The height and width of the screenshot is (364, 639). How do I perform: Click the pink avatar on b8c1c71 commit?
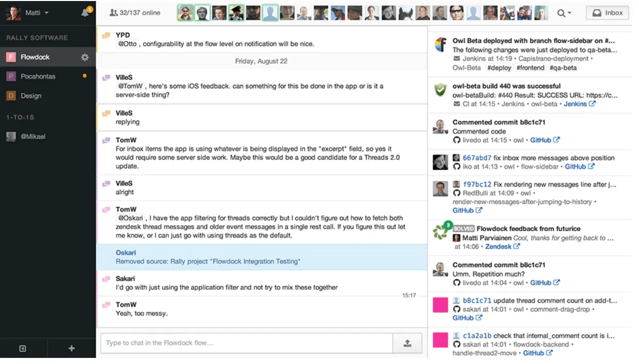(x=440, y=305)
